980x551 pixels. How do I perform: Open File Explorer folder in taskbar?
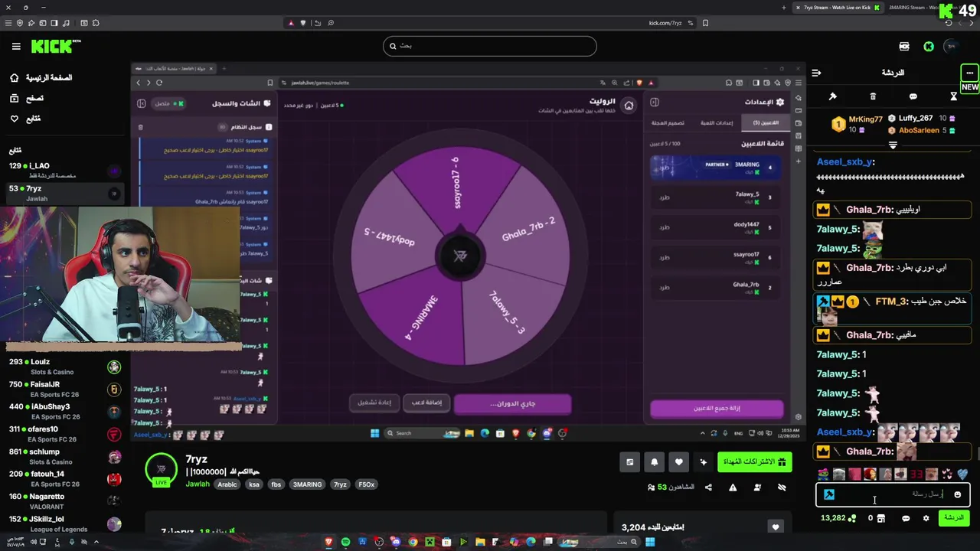480,542
